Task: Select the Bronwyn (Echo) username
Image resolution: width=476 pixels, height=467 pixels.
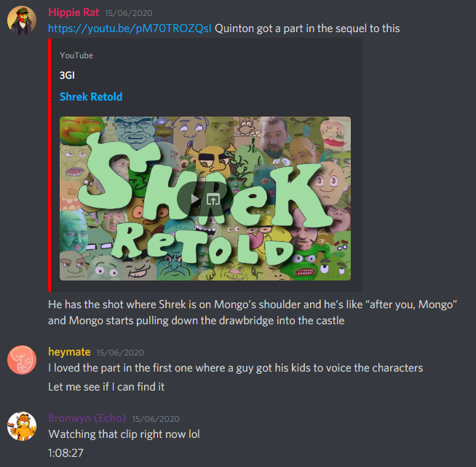Action: 87,418
